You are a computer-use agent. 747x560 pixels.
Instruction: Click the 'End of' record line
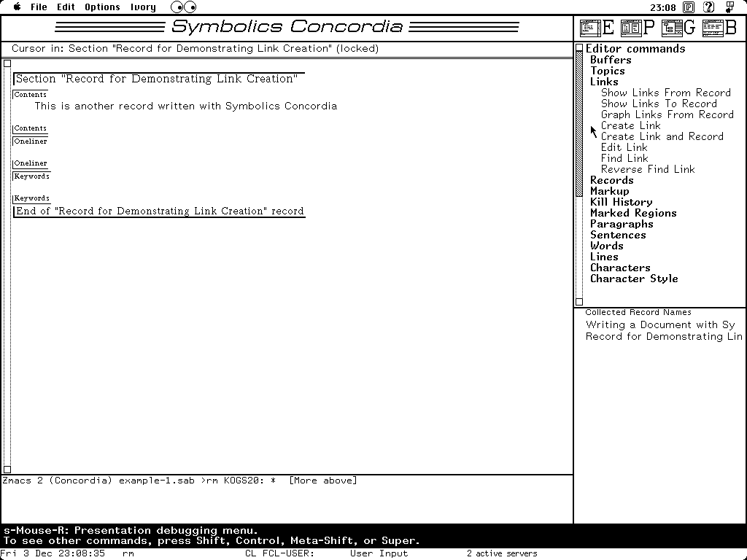coord(160,211)
